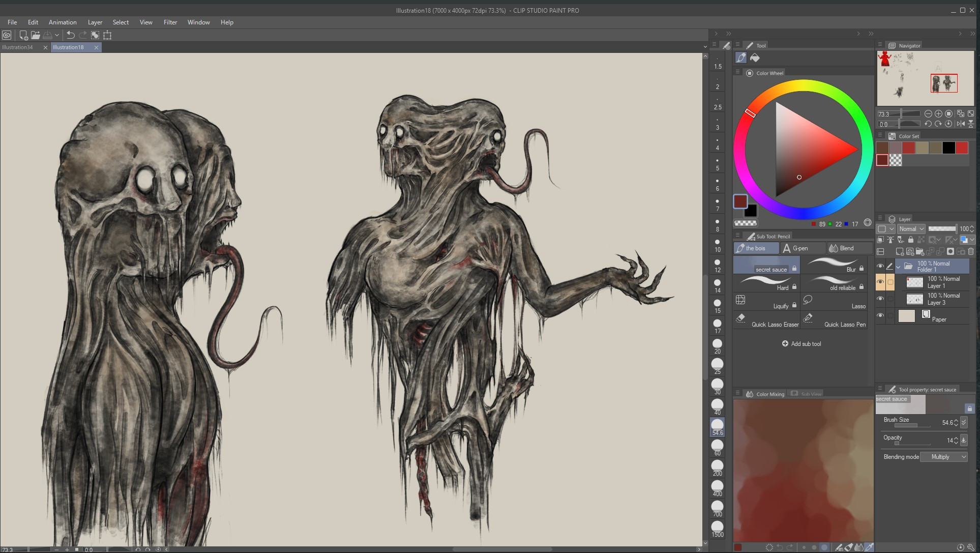This screenshot has height=553, width=980.
Task: Pick black swatch in Color Set
Action: coord(948,148)
